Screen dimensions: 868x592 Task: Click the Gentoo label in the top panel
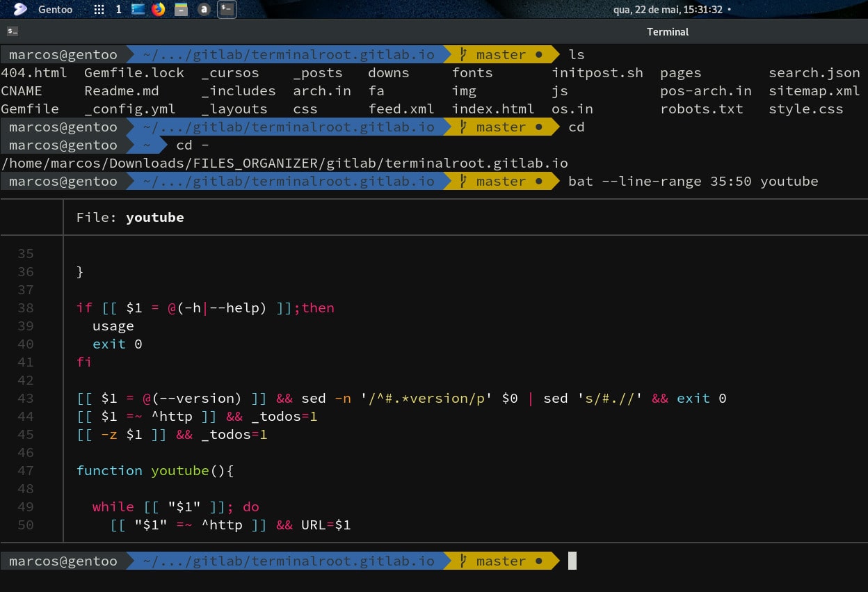tap(56, 9)
